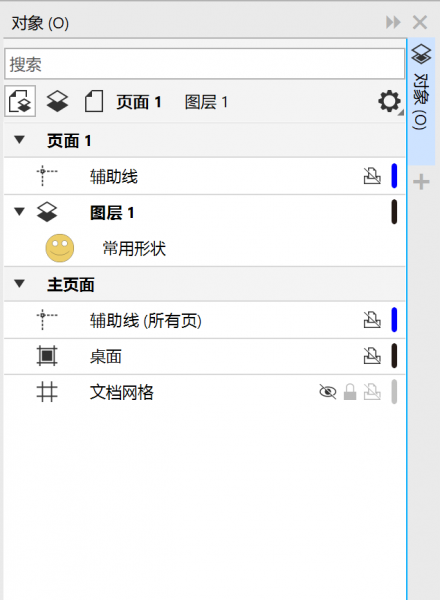Viewport: 440px width, 600px height.
Task: Open the black color swatch of 桌面
Action: [394, 355]
